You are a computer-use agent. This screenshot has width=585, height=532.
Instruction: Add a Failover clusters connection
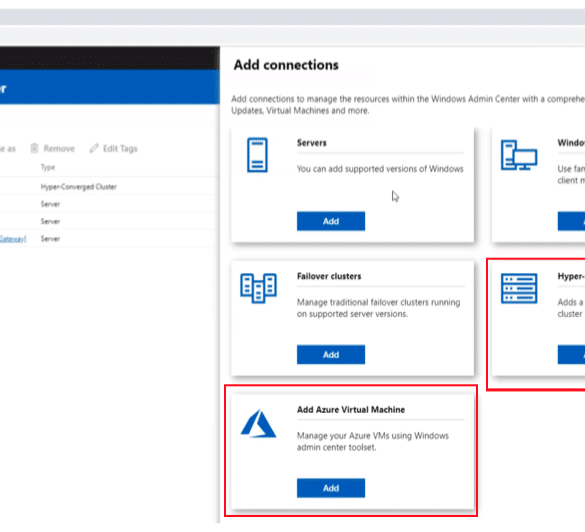(331, 354)
